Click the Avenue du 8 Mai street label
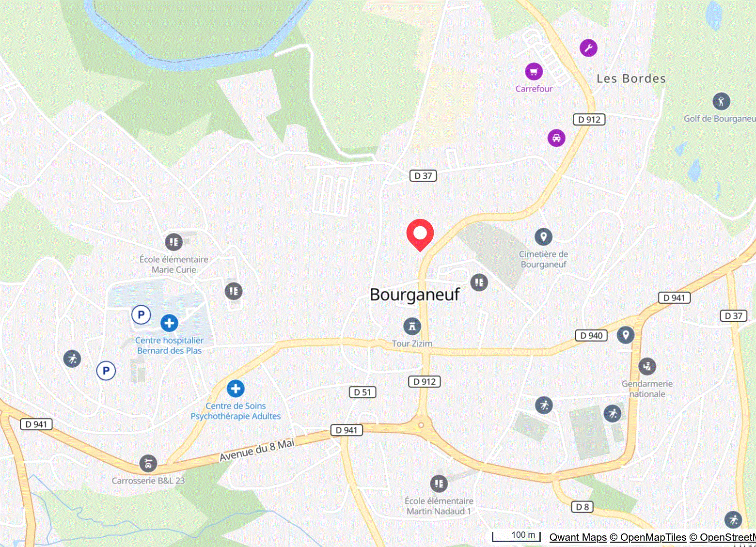This screenshot has height=547, width=756. pyautogui.click(x=257, y=450)
